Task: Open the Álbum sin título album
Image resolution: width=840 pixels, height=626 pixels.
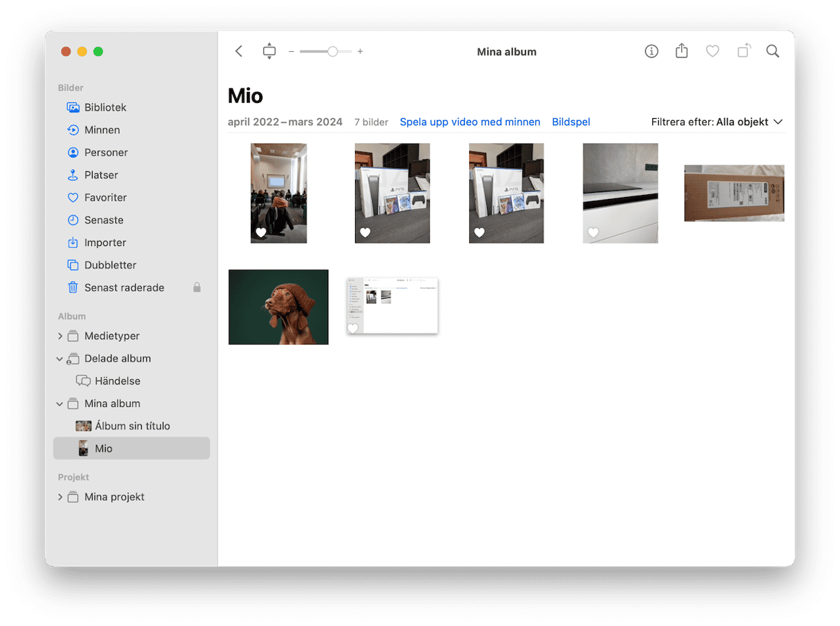Action: click(131, 426)
